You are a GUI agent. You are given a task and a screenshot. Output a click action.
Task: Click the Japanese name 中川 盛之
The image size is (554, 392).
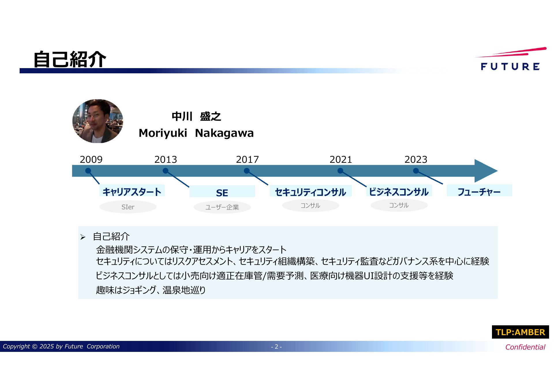196,117
